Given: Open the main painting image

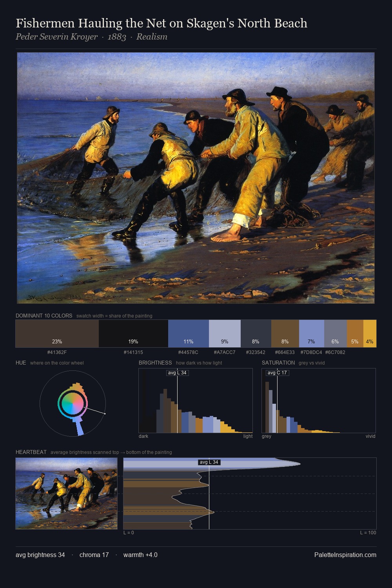Looking at the screenshot, I should point(196,178).
